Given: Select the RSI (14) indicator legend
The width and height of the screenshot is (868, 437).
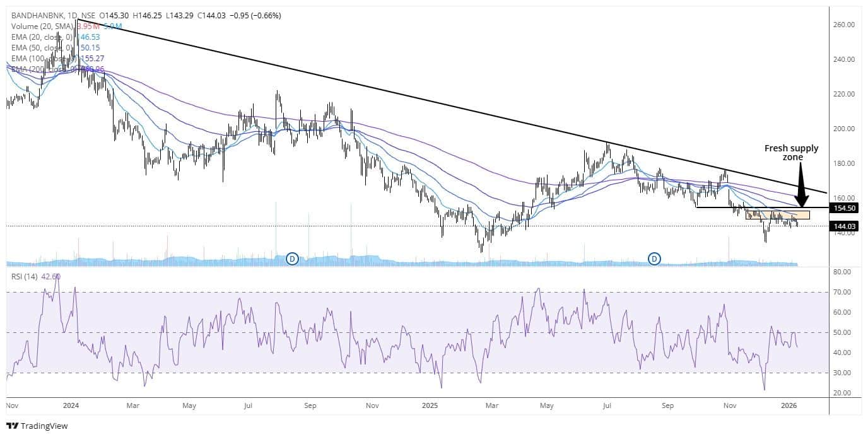Looking at the screenshot, I should [25, 276].
